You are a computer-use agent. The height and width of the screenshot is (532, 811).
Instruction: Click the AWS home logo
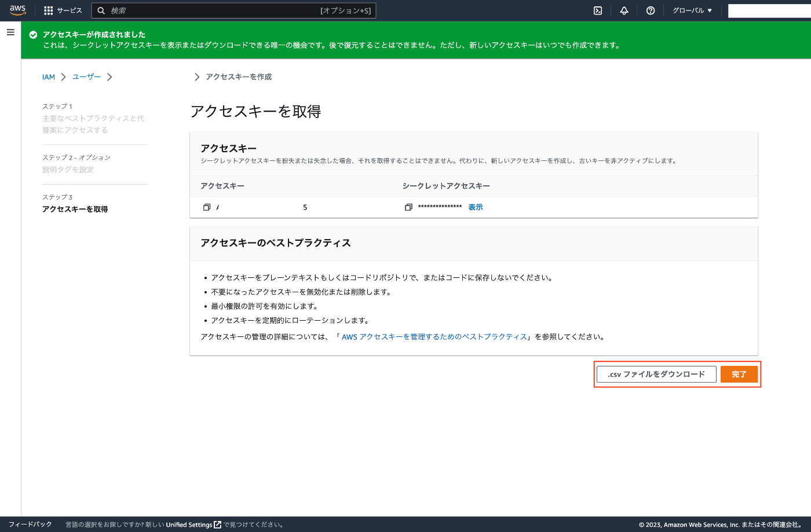coord(17,10)
